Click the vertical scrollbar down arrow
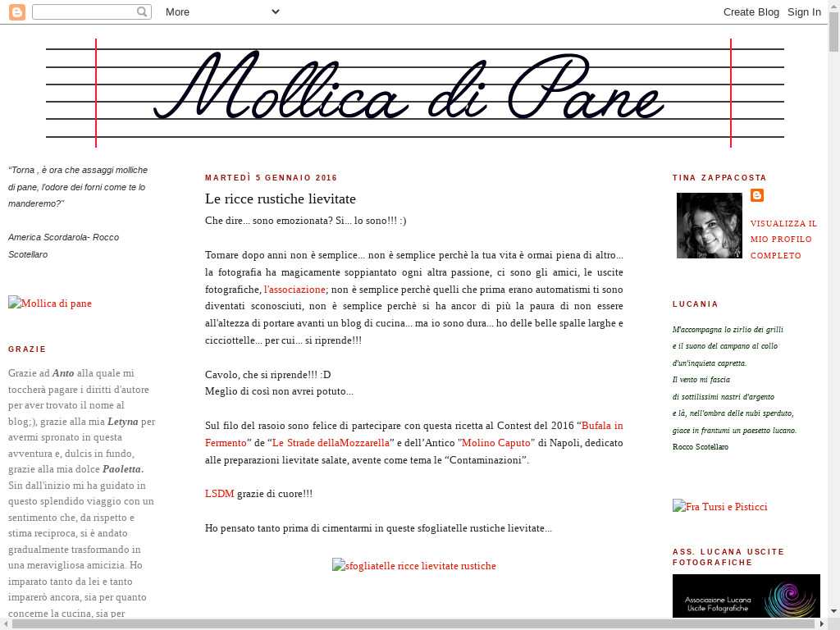Screen dimensions: 840x630 pyautogui.click(x=833, y=611)
